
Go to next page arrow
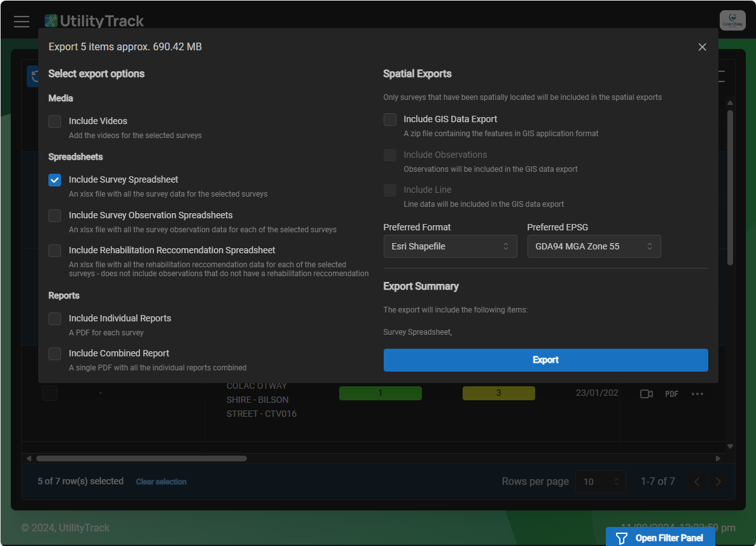[x=718, y=482]
